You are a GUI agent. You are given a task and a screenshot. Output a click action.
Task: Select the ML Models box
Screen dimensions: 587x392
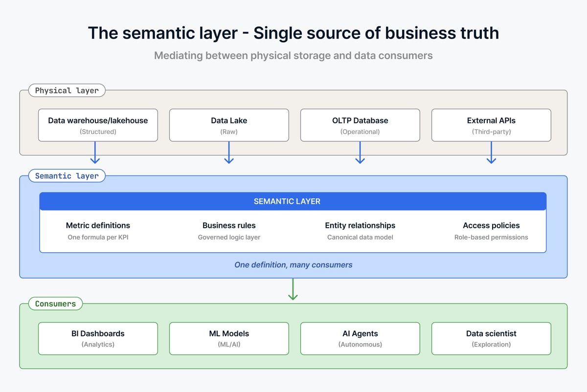point(229,338)
